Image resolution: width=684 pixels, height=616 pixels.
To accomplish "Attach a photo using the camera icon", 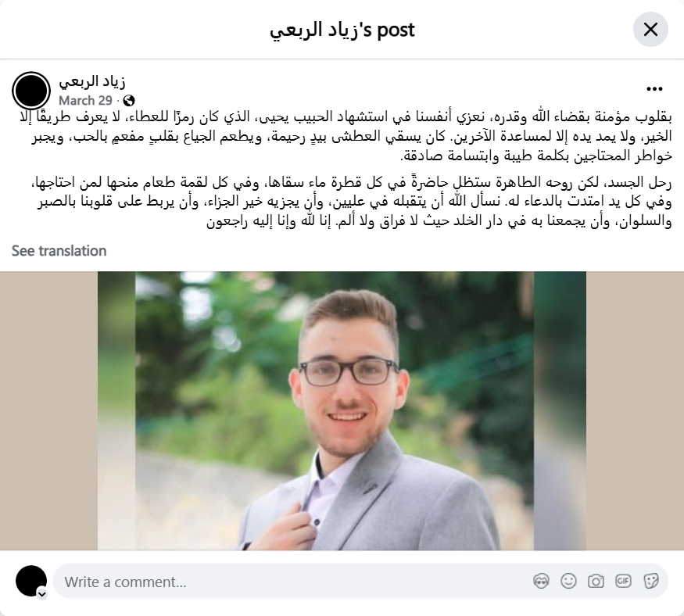I will tap(596, 581).
